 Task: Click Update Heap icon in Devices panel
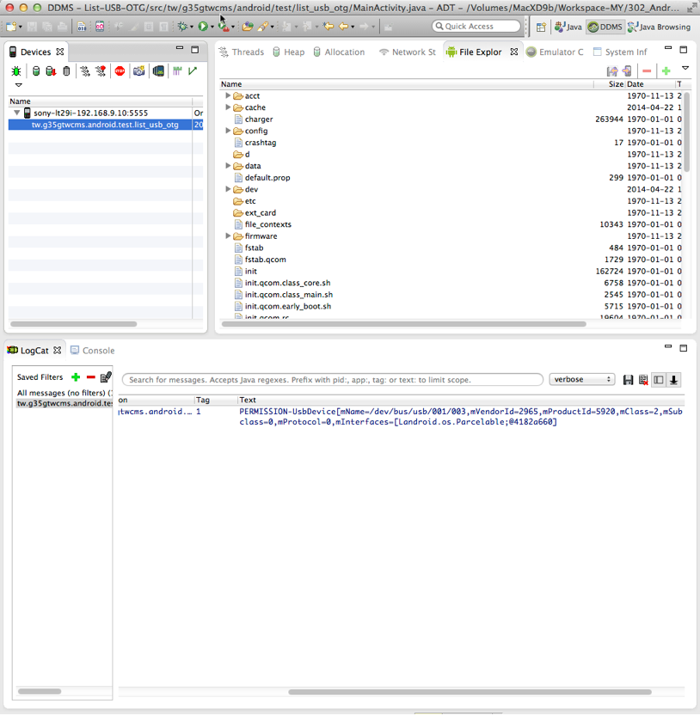(35, 71)
